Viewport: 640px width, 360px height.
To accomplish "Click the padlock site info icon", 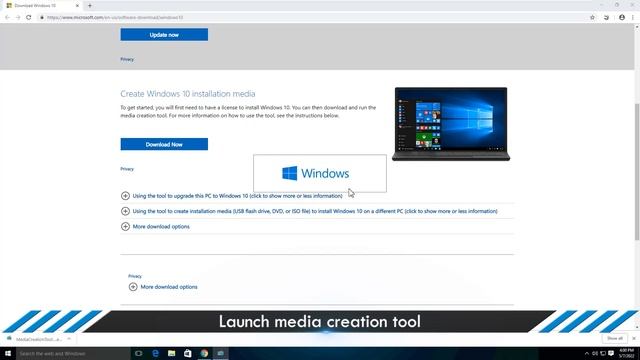I will coord(42,18).
